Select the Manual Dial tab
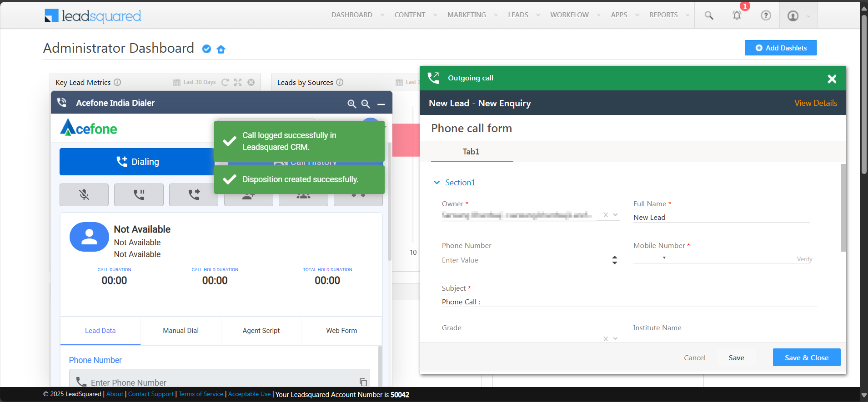Viewport: 868px width, 402px height. coord(181,331)
